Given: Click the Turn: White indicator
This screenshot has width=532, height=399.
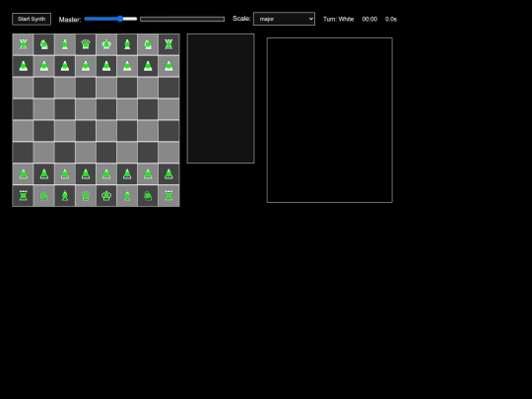Looking at the screenshot, I should pos(338,20).
